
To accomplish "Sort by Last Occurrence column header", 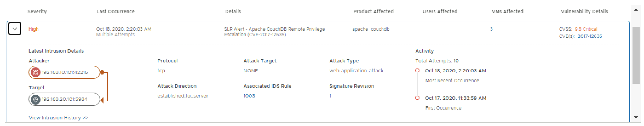I will pos(115,12).
